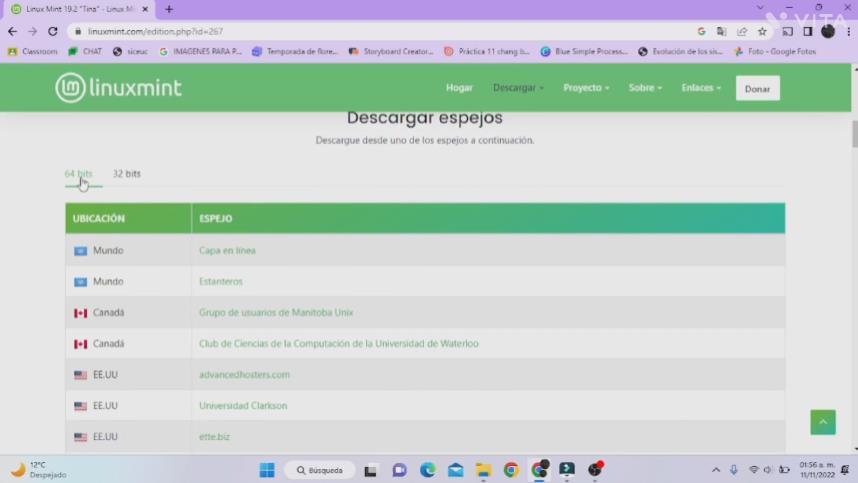Click the Chrome back arrow

[x=13, y=32]
